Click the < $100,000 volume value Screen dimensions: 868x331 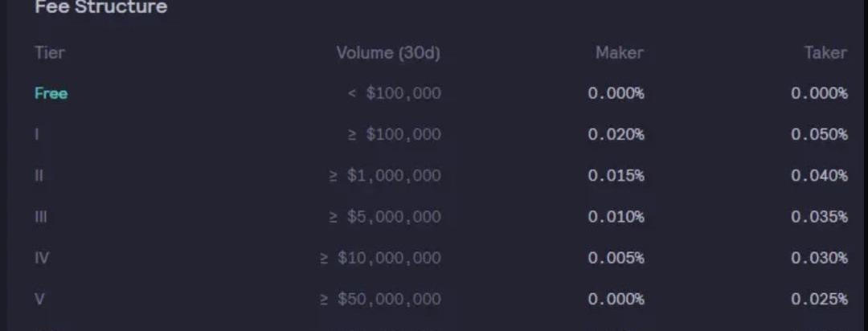[394, 93]
